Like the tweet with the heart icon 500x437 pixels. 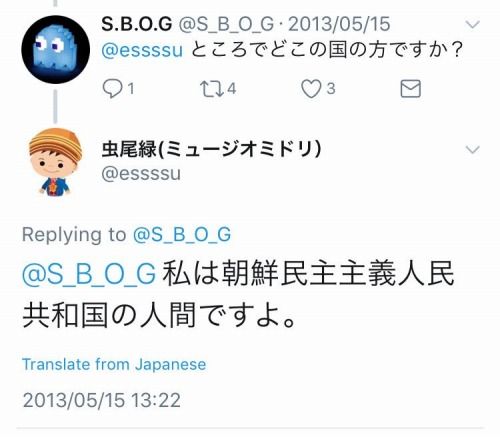(x=311, y=89)
